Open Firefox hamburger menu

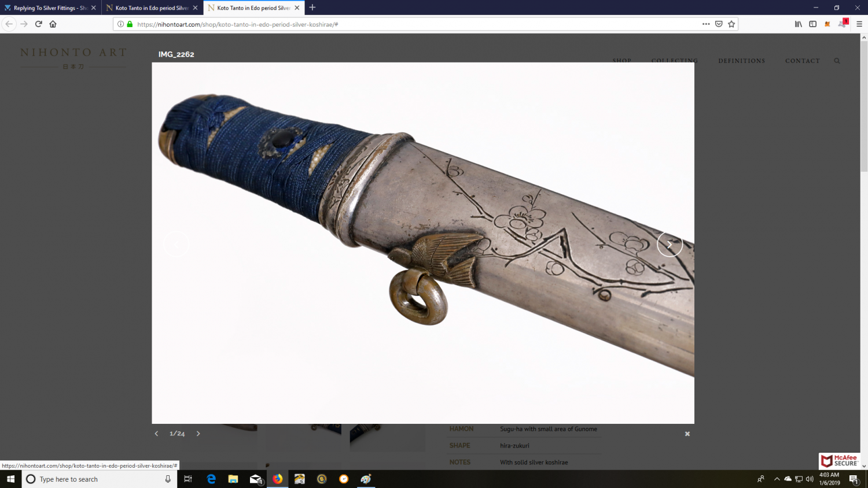pyautogui.click(x=859, y=24)
